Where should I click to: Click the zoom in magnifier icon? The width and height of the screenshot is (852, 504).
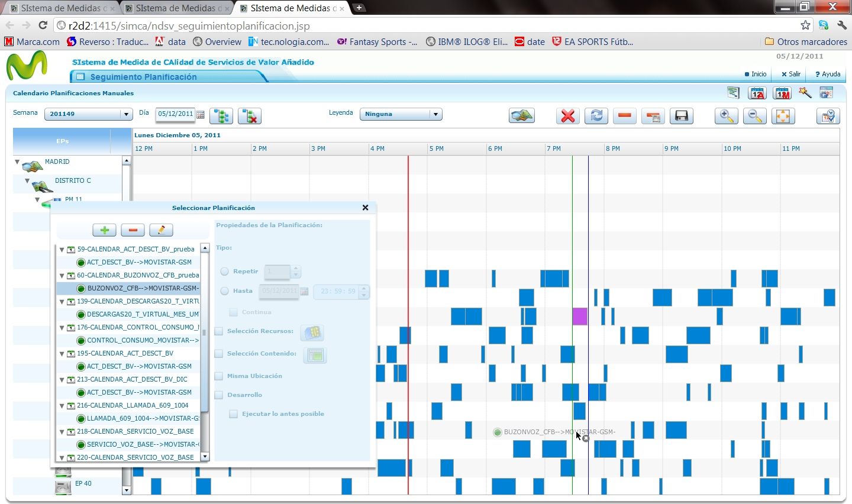click(726, 116)
